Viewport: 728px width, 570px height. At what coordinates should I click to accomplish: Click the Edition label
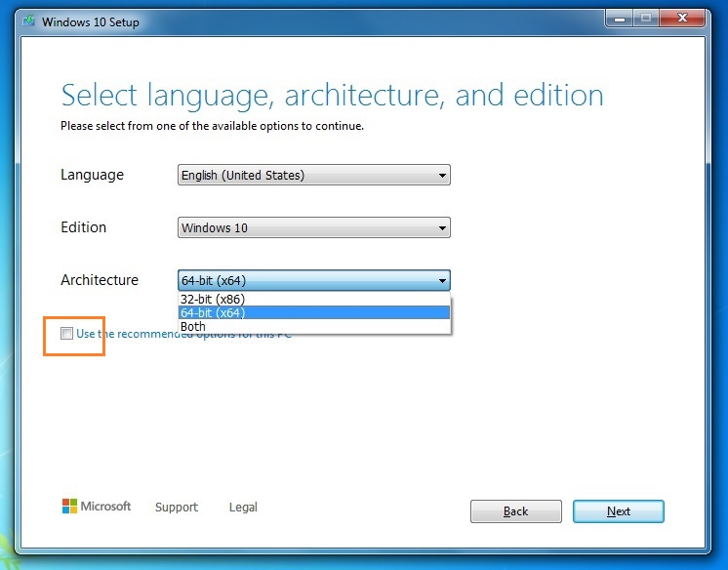click(84, 227)
